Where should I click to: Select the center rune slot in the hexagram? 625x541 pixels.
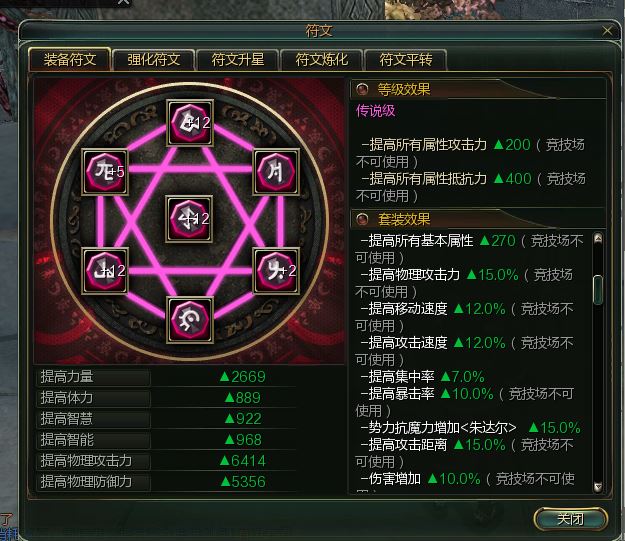(x=189, y=219)
